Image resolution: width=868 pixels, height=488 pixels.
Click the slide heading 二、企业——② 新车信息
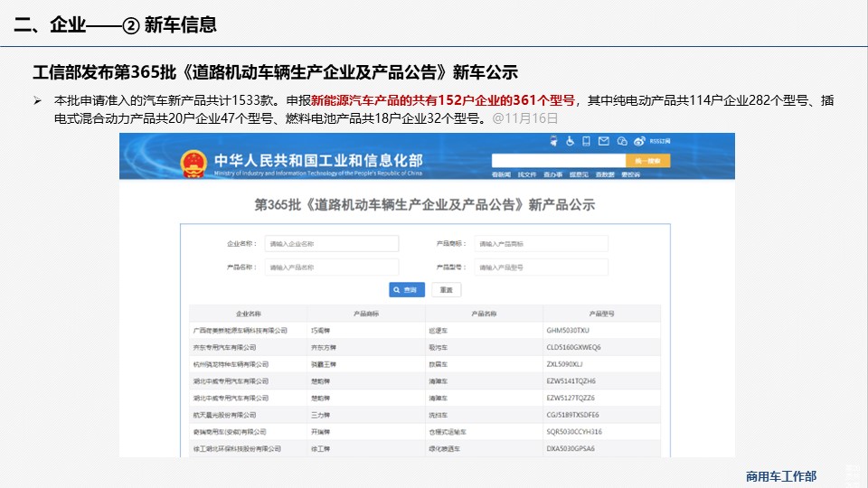point(115,24)
